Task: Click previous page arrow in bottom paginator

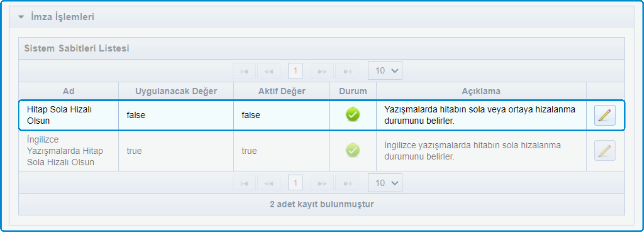Action: [269, 183]
